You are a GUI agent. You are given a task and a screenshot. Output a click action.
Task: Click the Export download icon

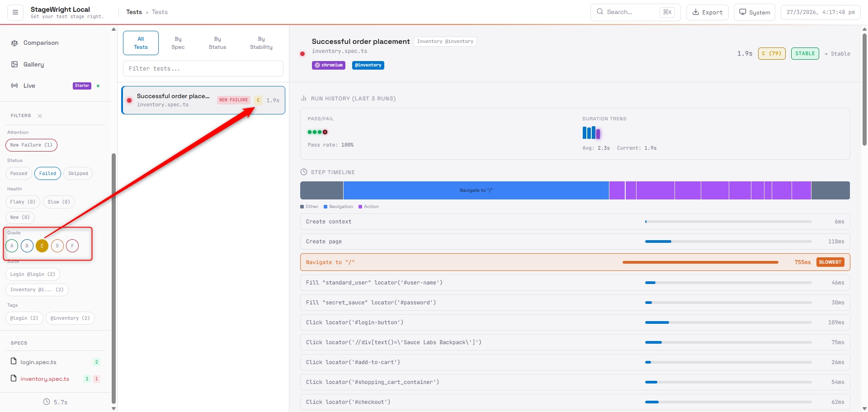pos(696,12)
